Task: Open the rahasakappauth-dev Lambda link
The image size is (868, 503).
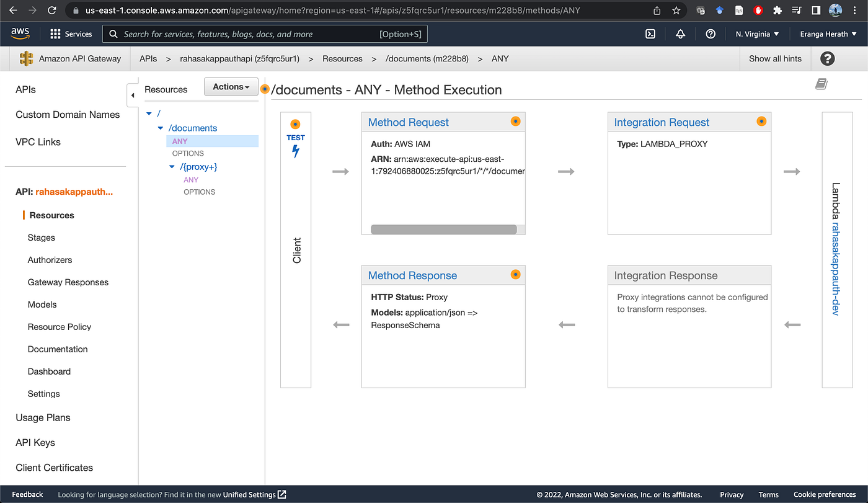Action: pos(835,269)
